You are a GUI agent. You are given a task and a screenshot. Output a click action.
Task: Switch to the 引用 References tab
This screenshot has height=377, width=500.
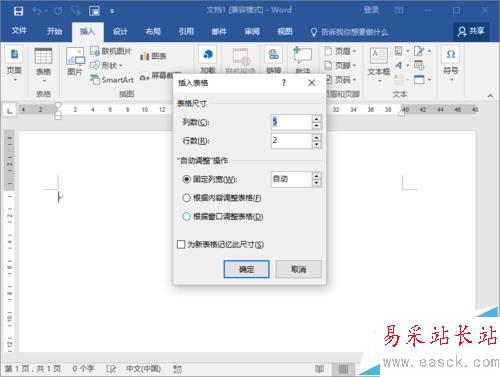[x=186, y=32]
